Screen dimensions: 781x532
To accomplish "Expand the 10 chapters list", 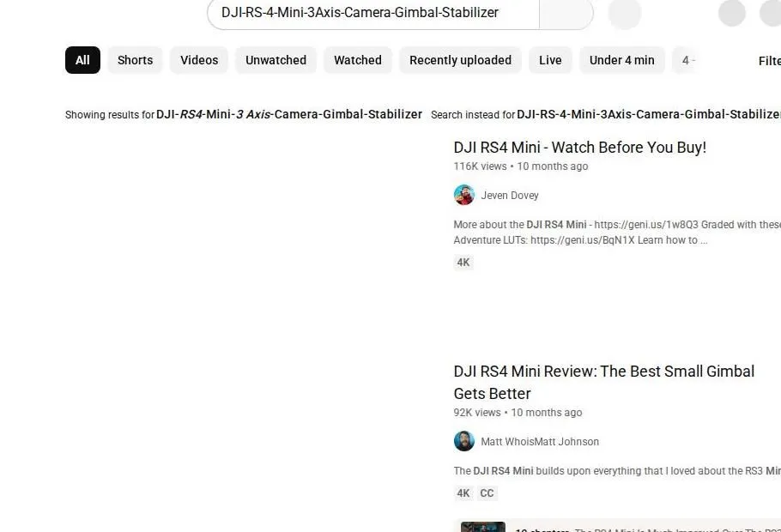I will (542, 529).
